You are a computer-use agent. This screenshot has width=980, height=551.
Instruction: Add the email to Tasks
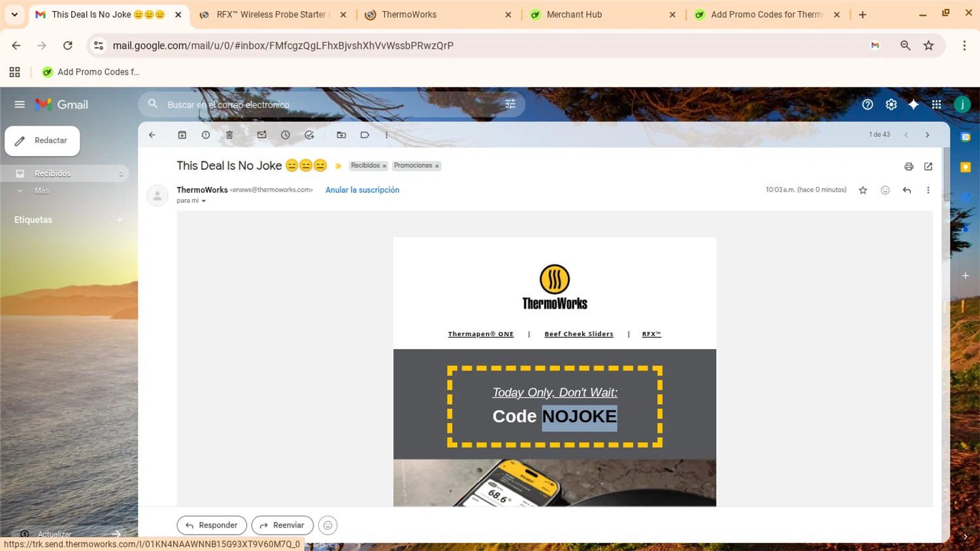(309, 135)
